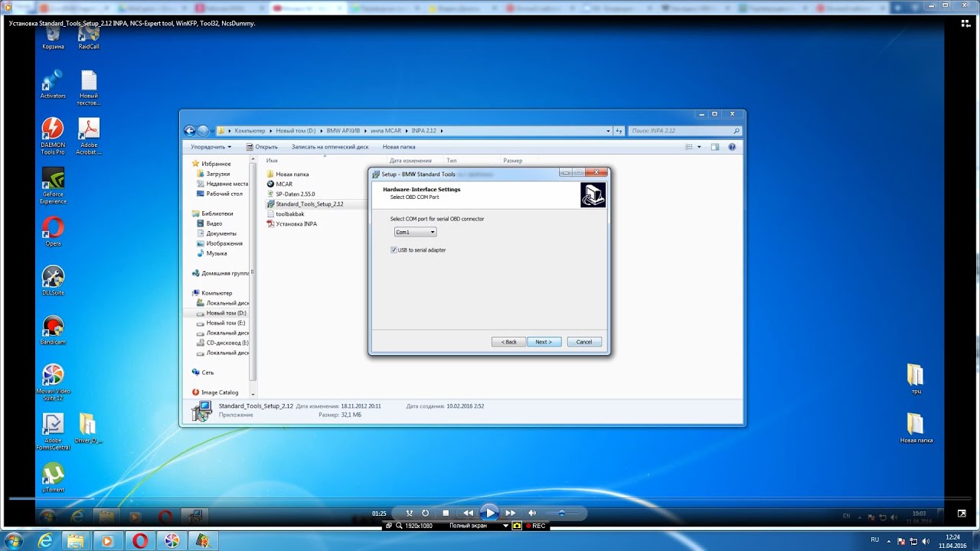Cancel the BMW Standard Tools setup
This screenshot has width=980, height=551.
click(584, 341)
